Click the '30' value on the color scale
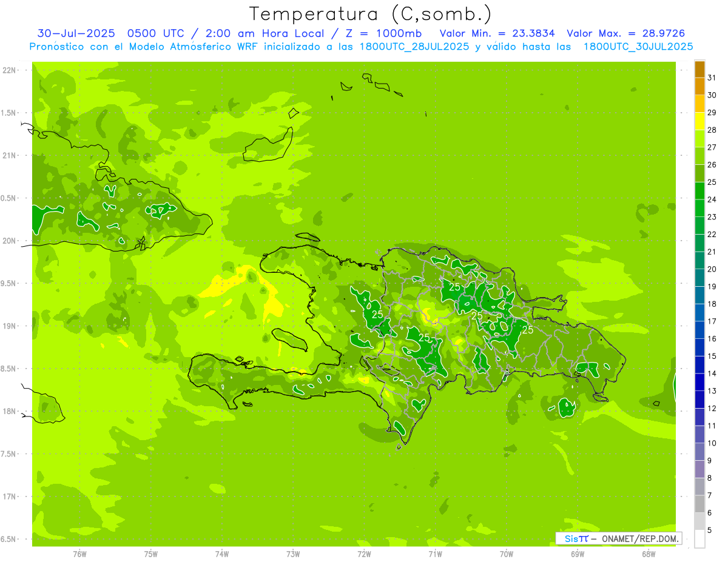 [712, 95]
